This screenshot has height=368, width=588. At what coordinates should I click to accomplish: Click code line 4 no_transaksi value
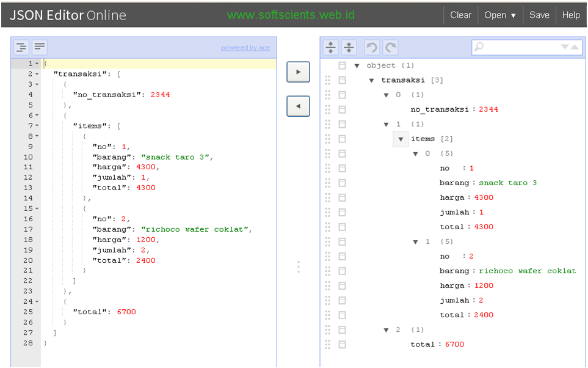tap(160, 95)
